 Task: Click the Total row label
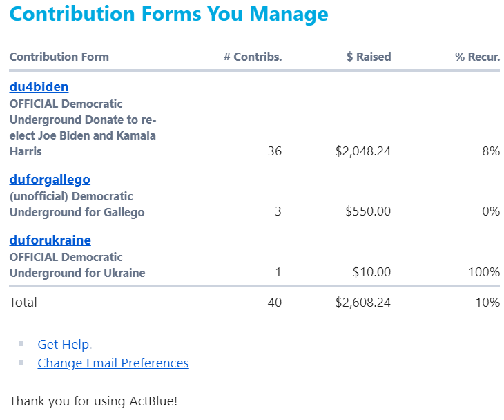click(23, 303)
